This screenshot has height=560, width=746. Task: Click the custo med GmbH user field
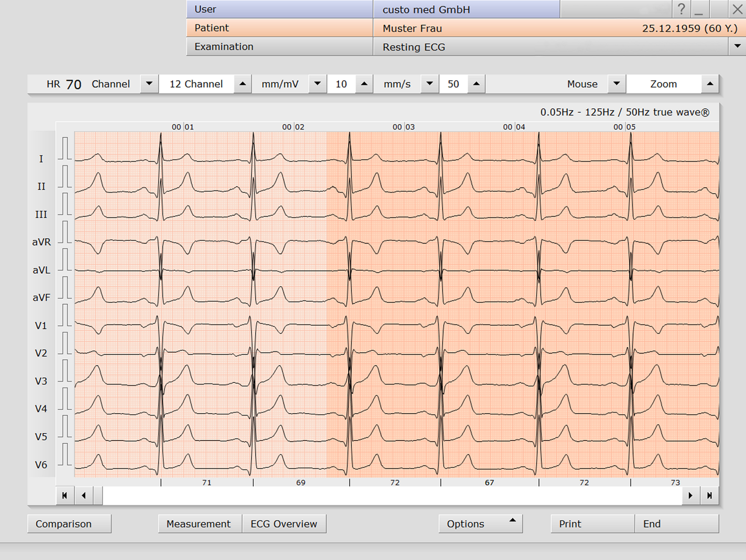click(466, 9)
